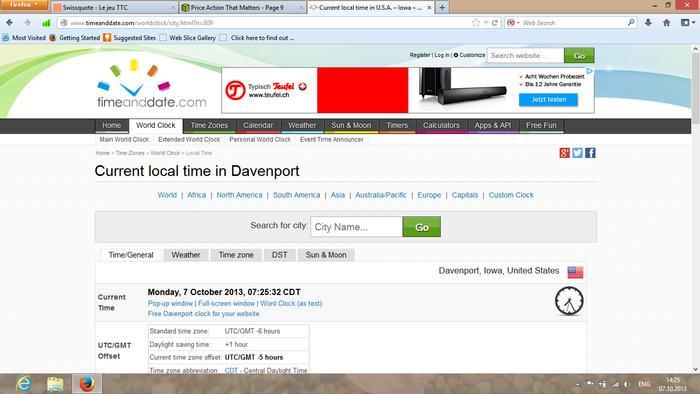Image resolution: width=700 pixels, height=394 pixels.
Task: Click the page vertical scrollbar down arrow
Action: tap(696, 369)
